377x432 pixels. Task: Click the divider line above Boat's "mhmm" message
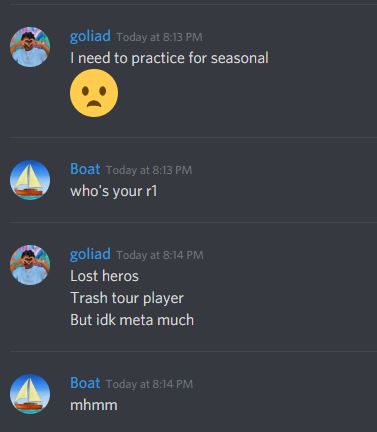pos(193,351)
